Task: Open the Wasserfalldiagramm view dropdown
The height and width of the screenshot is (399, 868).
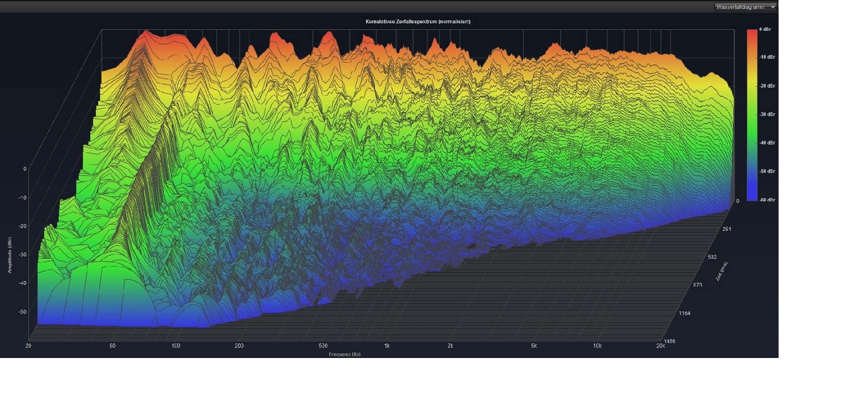Action: pyautogui.click(x=745, y=7)
